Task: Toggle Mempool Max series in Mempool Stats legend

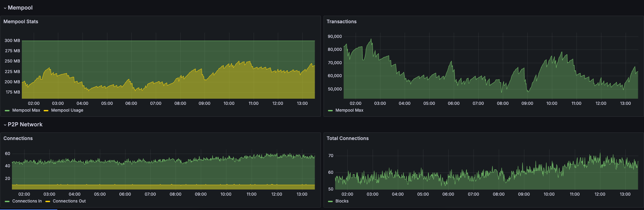Action: pyautogui.click(x=26, y=110)
